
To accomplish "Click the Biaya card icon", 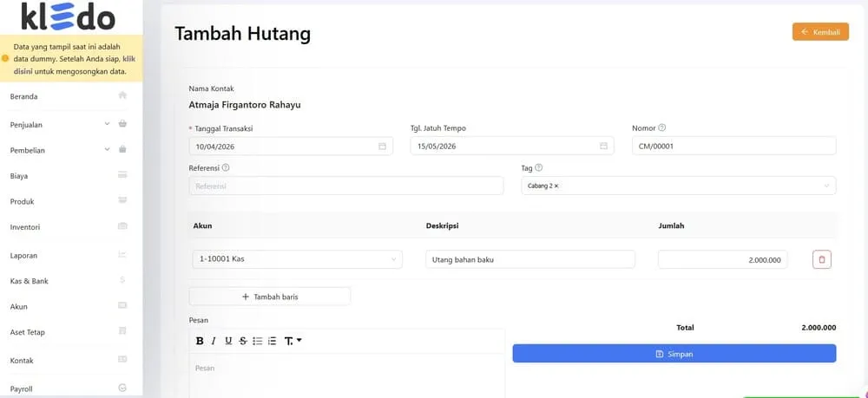I will [123, 174].
